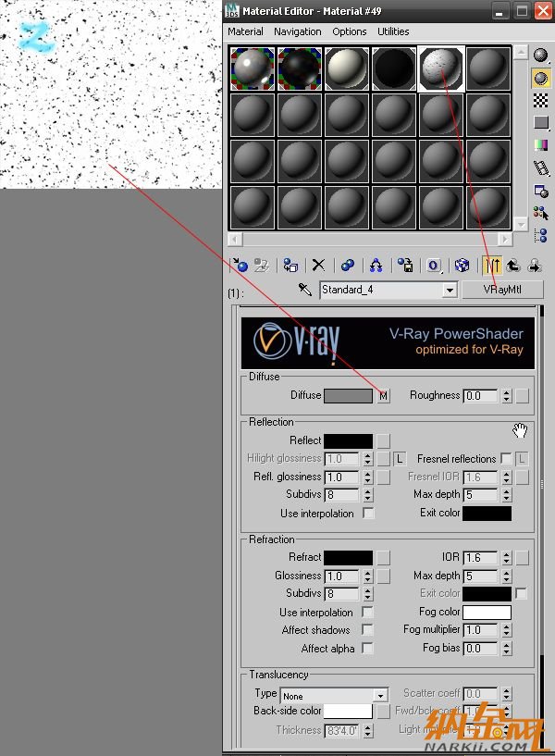The image size is (555, 756).
Task: Click Go to Parent icon
Action: [x=513, y=266]
